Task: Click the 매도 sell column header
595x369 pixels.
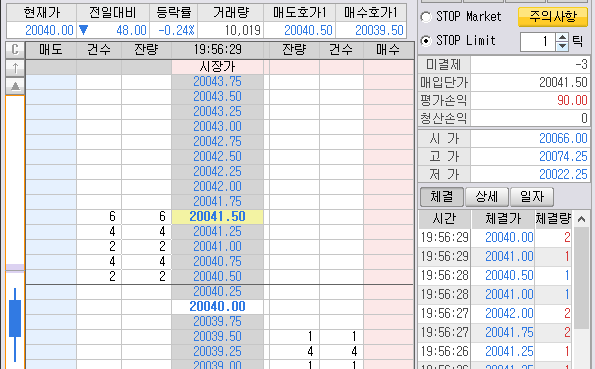Action: click(51, 50)
